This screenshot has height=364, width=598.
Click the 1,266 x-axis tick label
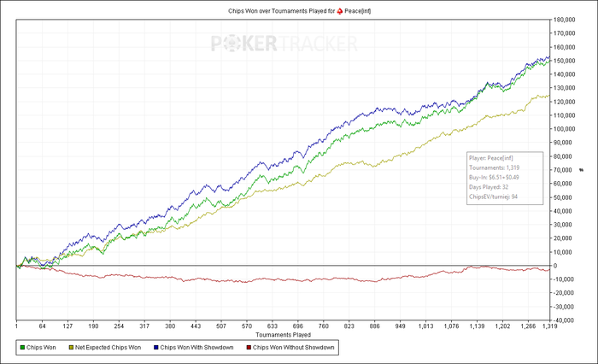pos(528,326)
